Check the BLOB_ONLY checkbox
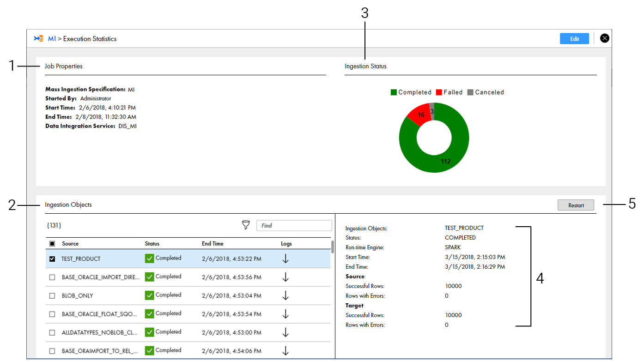The image size is (644, 361). [x=52, y=296]
